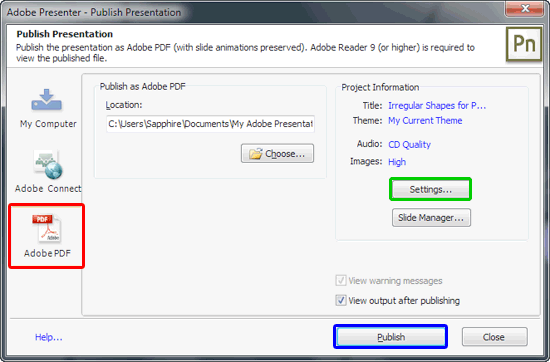Viewport: 550px width, 362px height.
Task: Click the Publish as Adobe PDF heading
Action: point(142,87)
